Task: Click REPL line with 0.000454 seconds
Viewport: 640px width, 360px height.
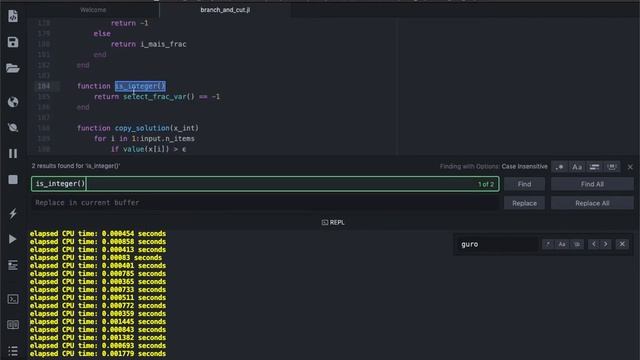Action: pyautogui.click(x=98, y=233)
